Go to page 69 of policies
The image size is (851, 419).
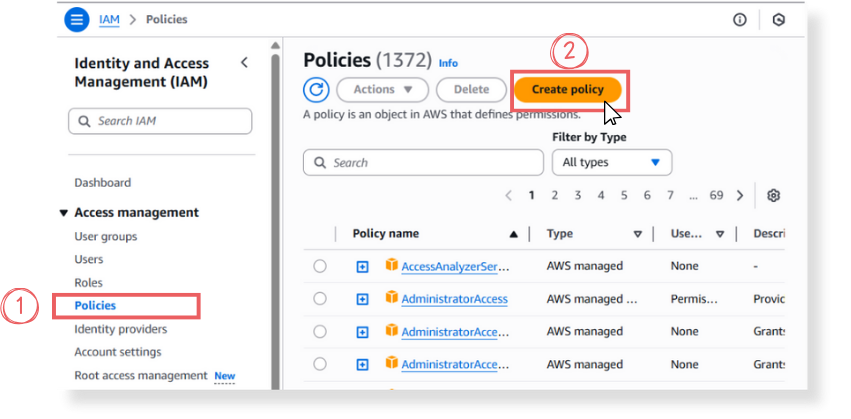716,195
